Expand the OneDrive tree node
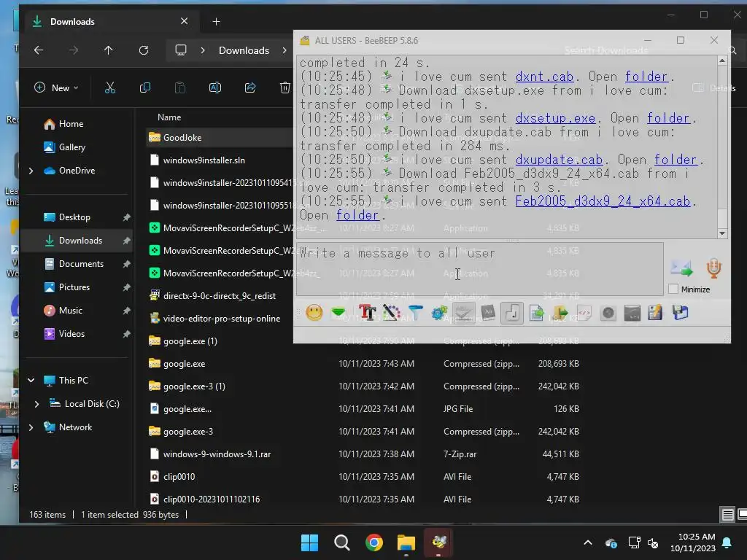The height and width of the screenshot is (560, 747). (31, 171)
